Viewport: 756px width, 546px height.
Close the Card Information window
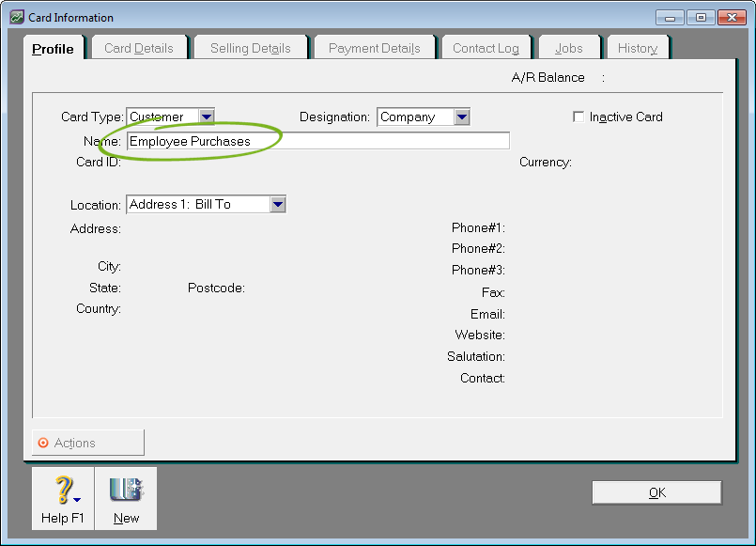(731, 17)
